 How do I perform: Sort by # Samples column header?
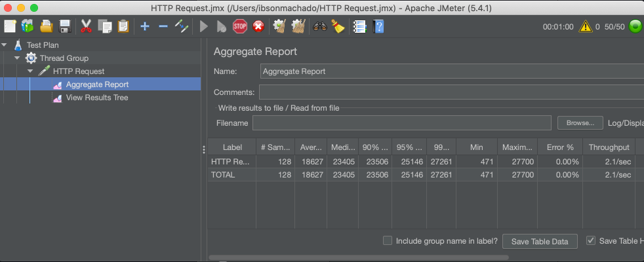coord(275,147)
